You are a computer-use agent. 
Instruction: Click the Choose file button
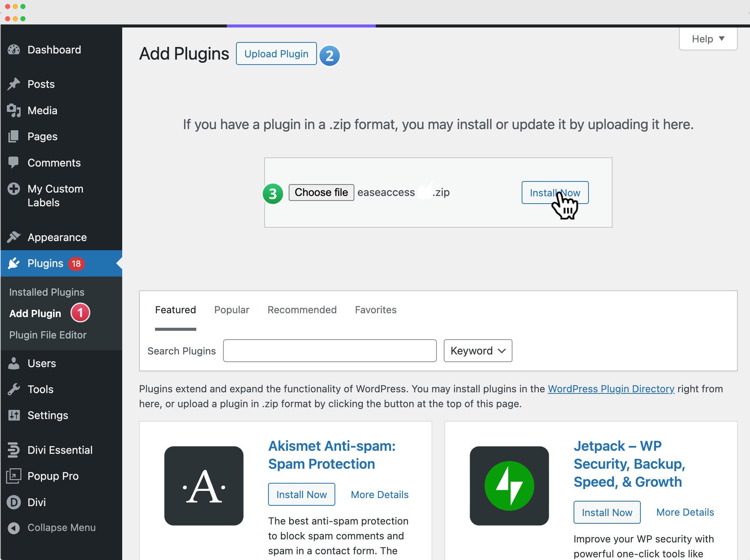(x=321, y=192)
